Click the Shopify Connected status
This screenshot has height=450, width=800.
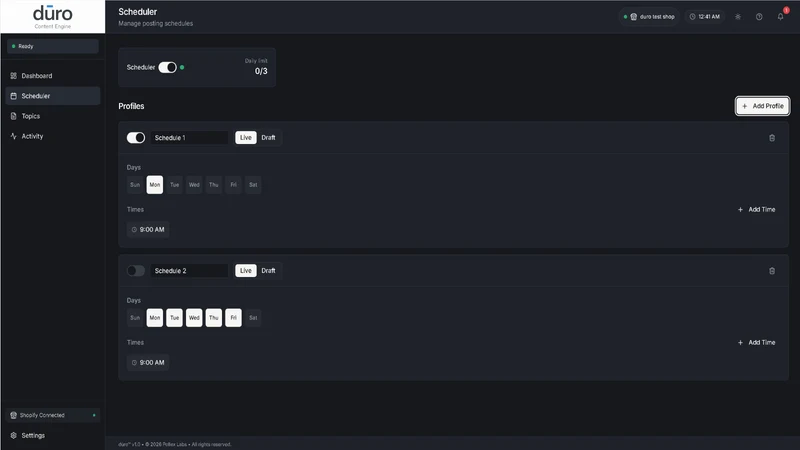(53, 415)
